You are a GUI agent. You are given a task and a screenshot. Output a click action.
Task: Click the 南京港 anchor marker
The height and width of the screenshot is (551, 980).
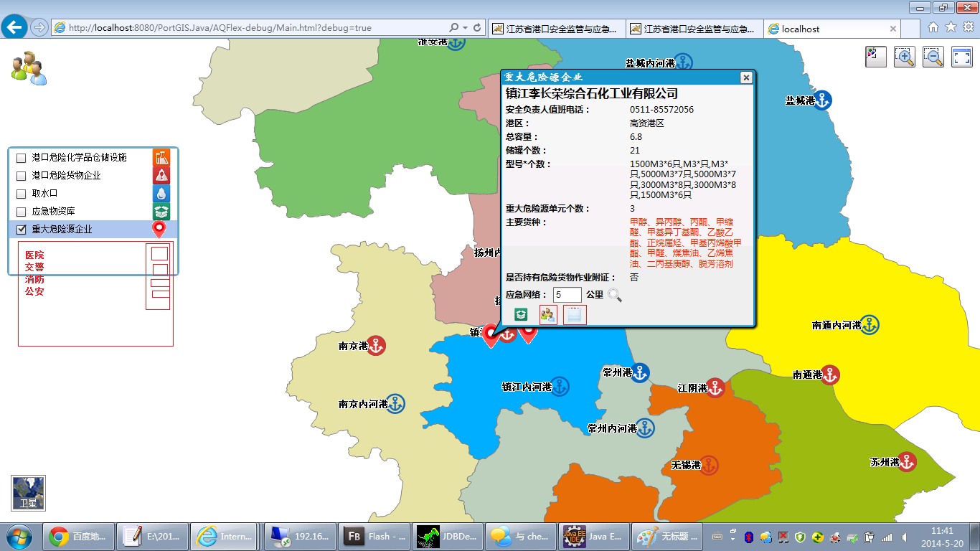(x=376, y=346)
